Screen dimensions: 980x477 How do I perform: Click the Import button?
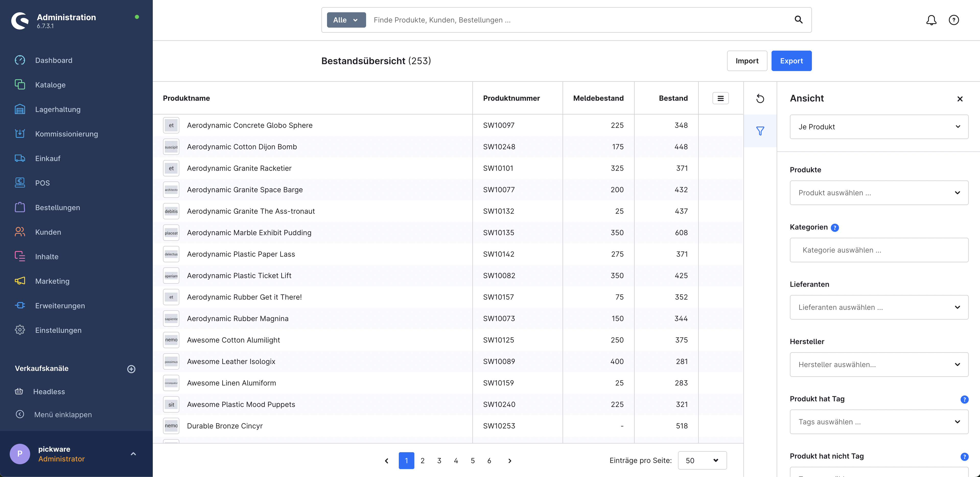tap(746, 61)
